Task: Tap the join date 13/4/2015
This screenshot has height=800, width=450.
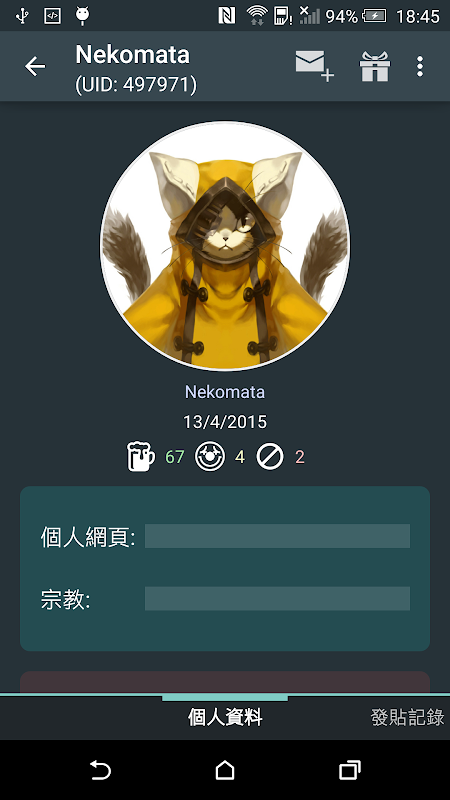Action: point(225,422)
